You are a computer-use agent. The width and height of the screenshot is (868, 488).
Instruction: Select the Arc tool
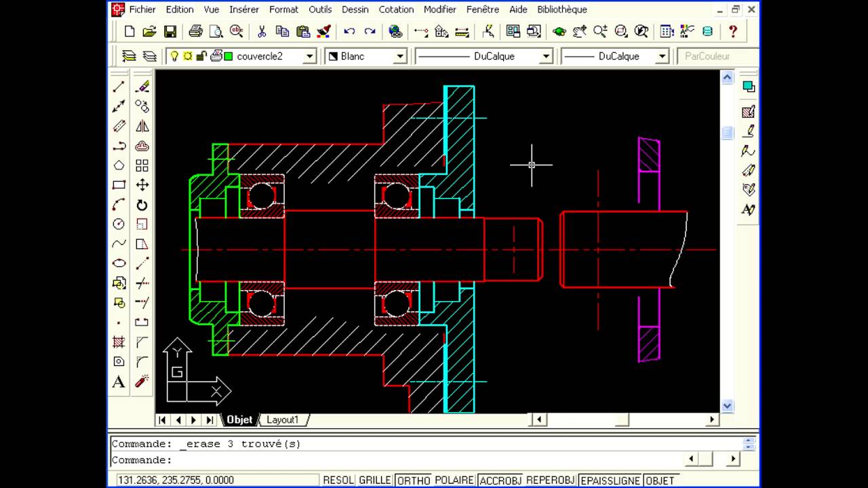pyautogui.click(x=119, y=205)
